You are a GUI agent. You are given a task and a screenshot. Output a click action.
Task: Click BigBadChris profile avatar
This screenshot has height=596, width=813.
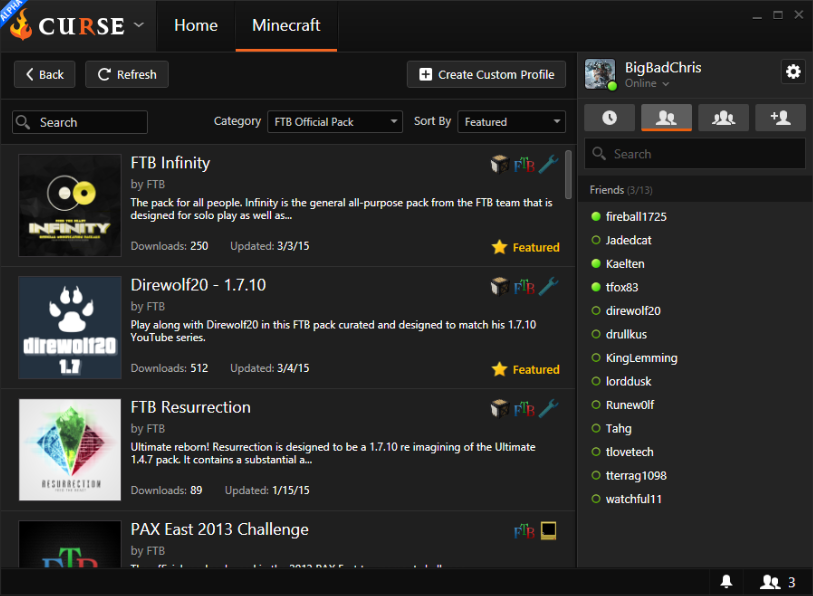(600, 74)
